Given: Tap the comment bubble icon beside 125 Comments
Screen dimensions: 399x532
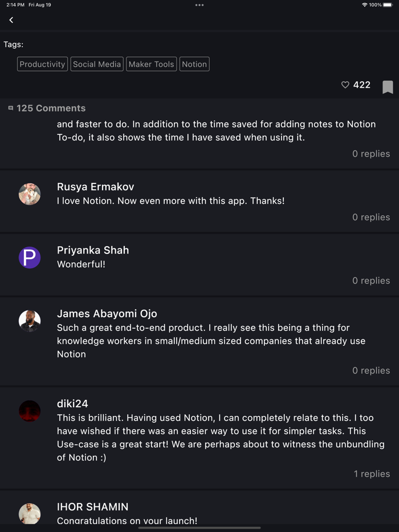Looking at the screenshot, I should 11,108.
